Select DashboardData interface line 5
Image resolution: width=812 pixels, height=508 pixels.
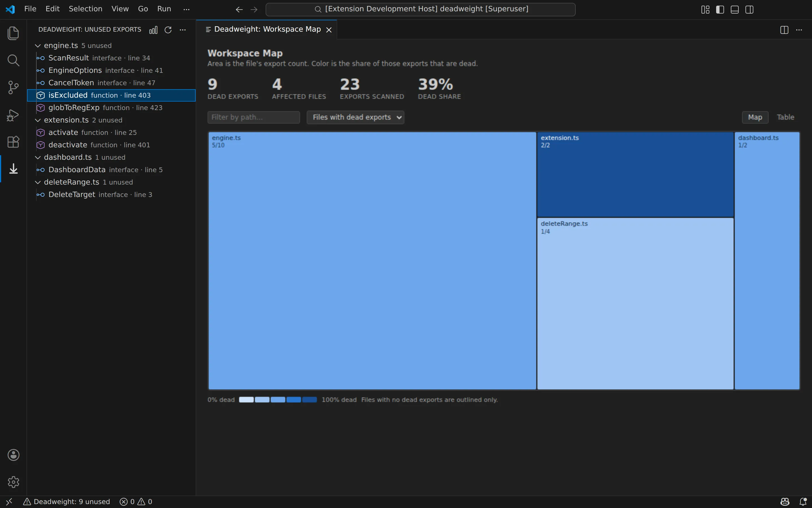[111, 170]
